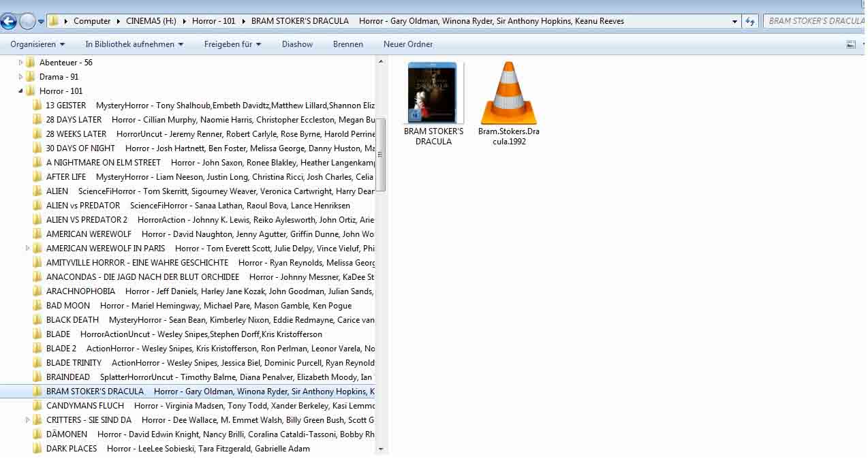Click the BLACK DEATH folder icon
The width and height of the screenshot is (868, 461).
37,320
